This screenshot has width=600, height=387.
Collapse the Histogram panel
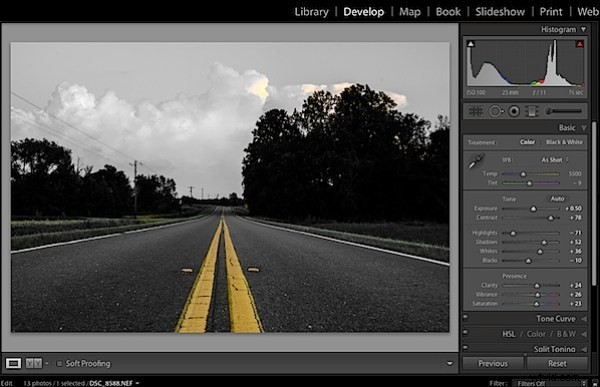584,29
